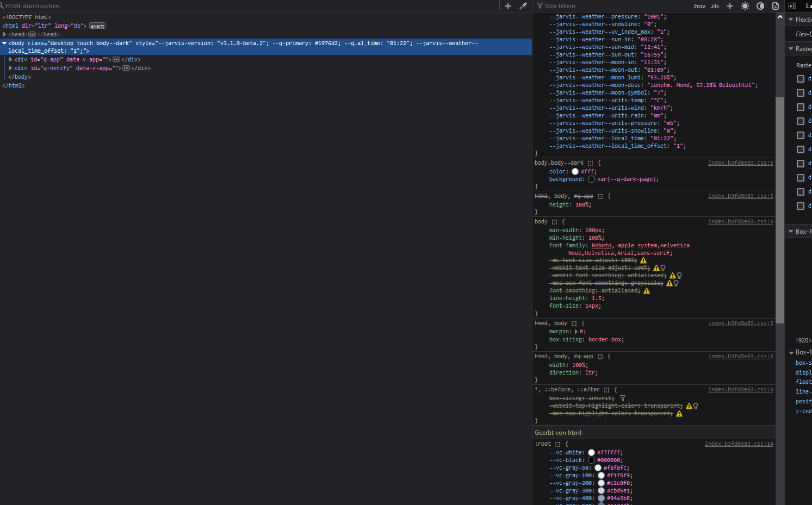Image resolution: width=812 pixels, height=505 pixels.
Task: Click the sidebar pane toggle icon
Action: pyautogui.click(x=792, y=6)
